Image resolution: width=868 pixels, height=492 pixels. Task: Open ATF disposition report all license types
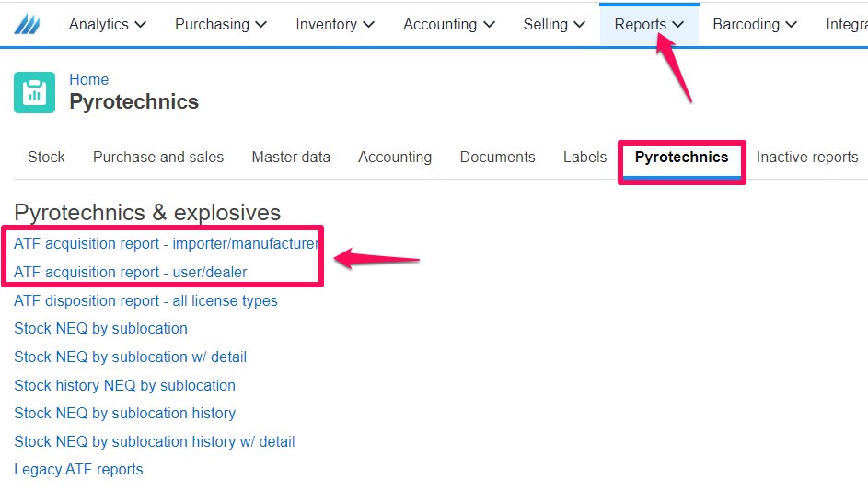[145, 301]
